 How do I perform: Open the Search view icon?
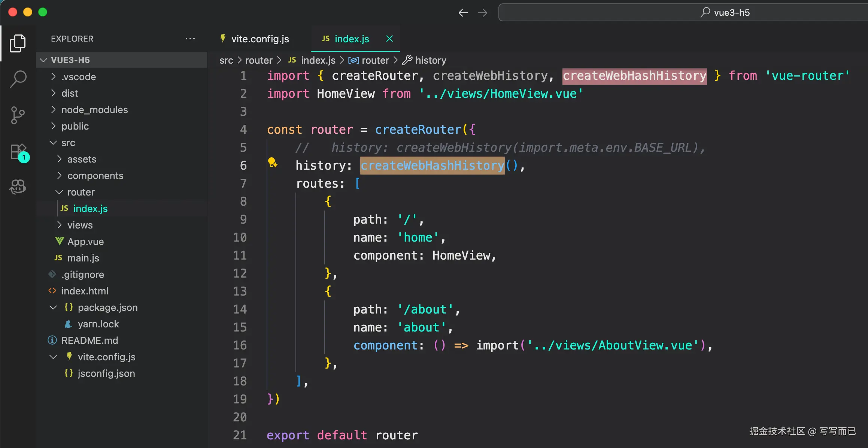[x=18, y=79]
